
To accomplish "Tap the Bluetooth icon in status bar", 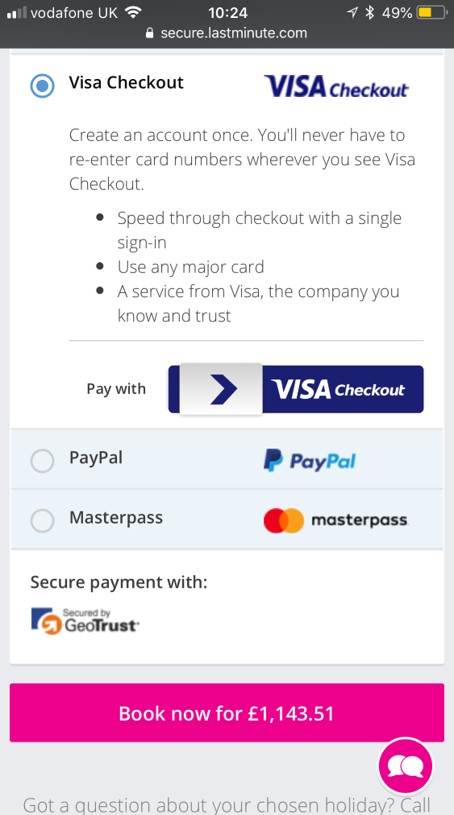I will [x=370, y=12].
